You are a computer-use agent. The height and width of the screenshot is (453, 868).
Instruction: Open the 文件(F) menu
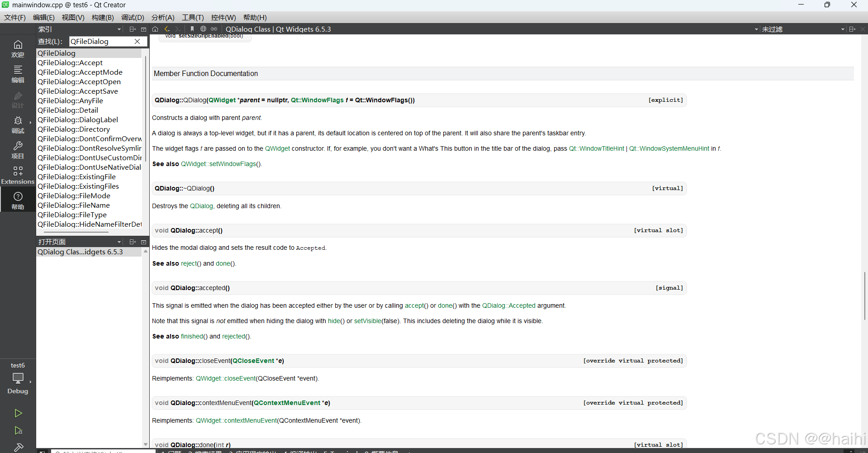pos(15,17)
